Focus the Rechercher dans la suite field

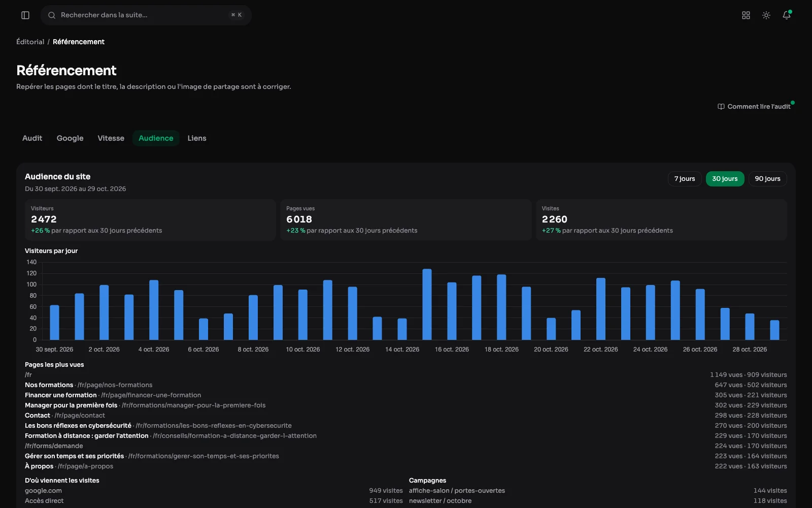[146, 15]
